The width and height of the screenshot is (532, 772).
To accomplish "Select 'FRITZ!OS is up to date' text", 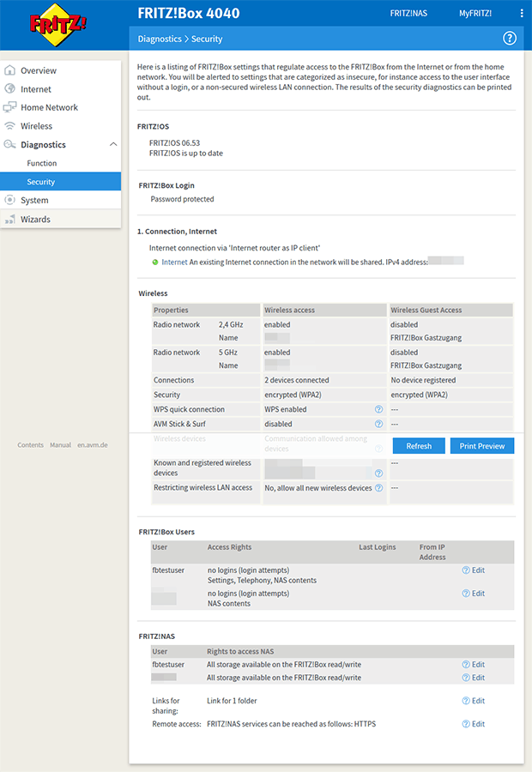I will point(186,154).
